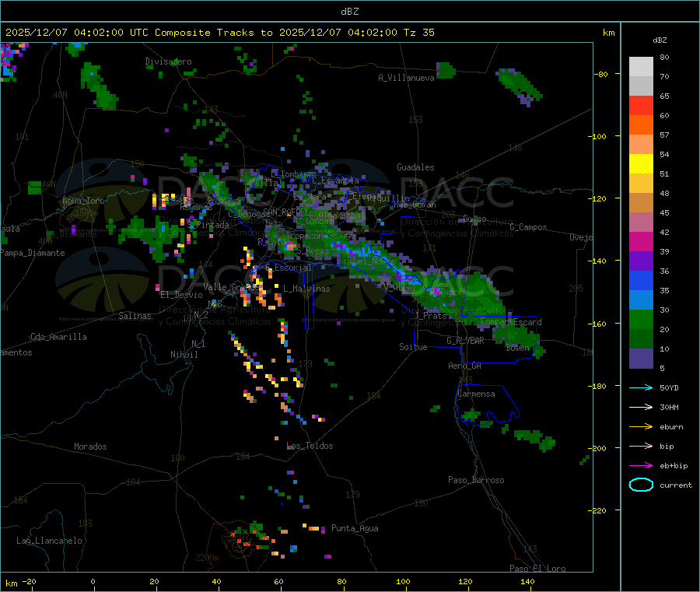This screenshot has width=700, height=592.
Task: Click the 'Paso_El_Loro' map label
Action: (537, 569)
